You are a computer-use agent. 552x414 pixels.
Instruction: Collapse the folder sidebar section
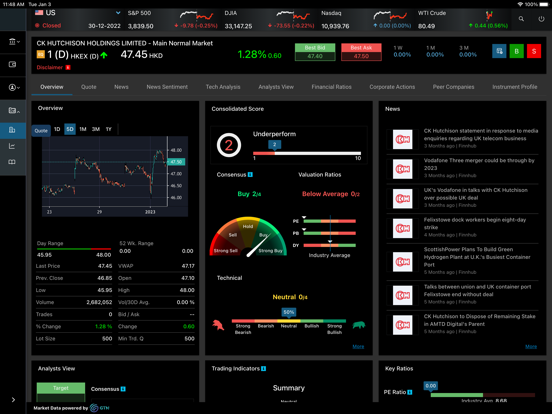(x=13, y=111)
